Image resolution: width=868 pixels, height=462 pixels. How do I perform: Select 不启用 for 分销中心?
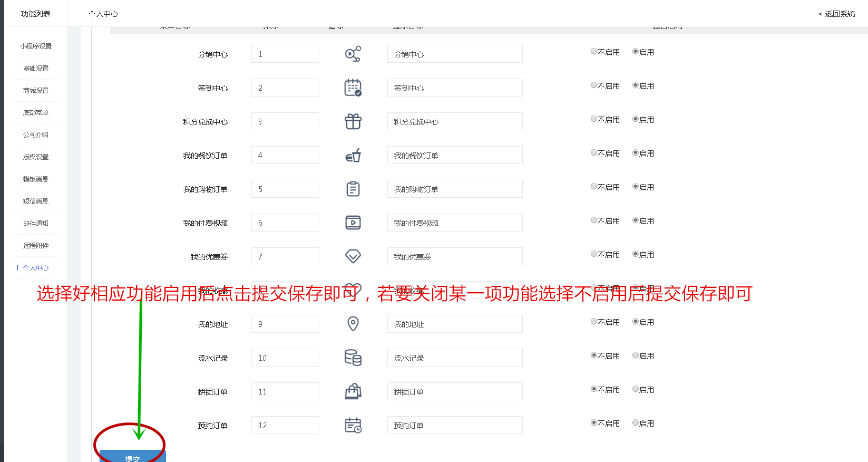click(x=594, y=52)
